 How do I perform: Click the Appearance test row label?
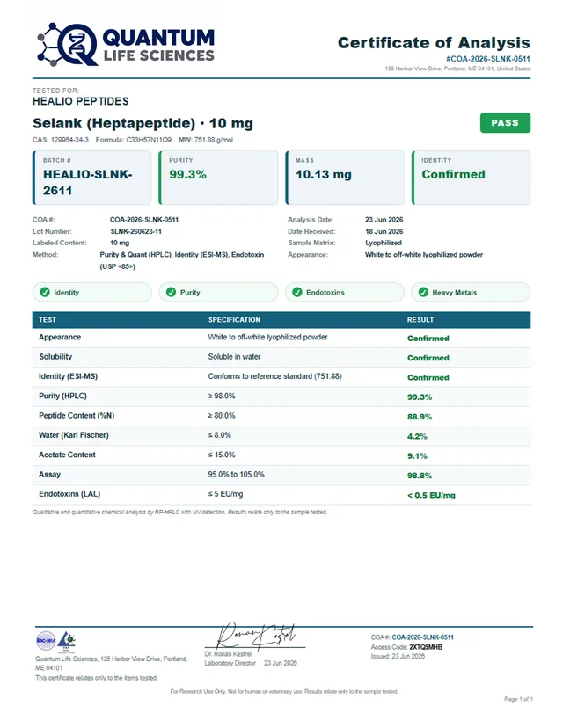pos(60,337)
